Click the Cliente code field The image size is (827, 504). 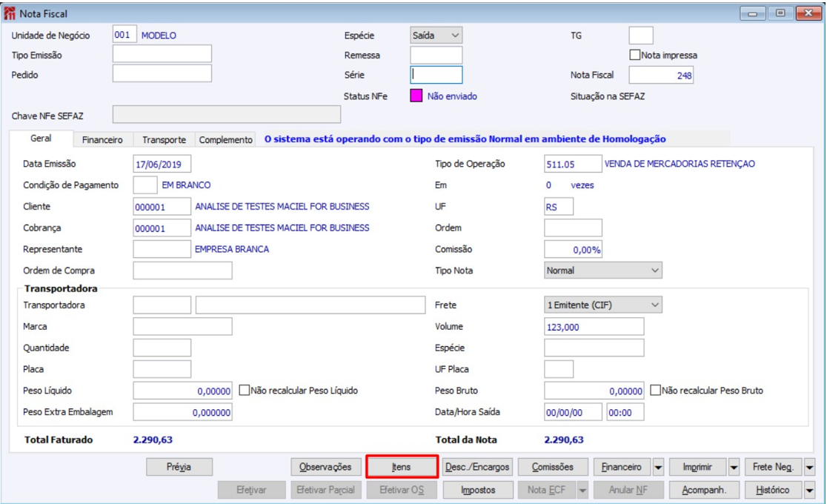click(x=162, y=206)
